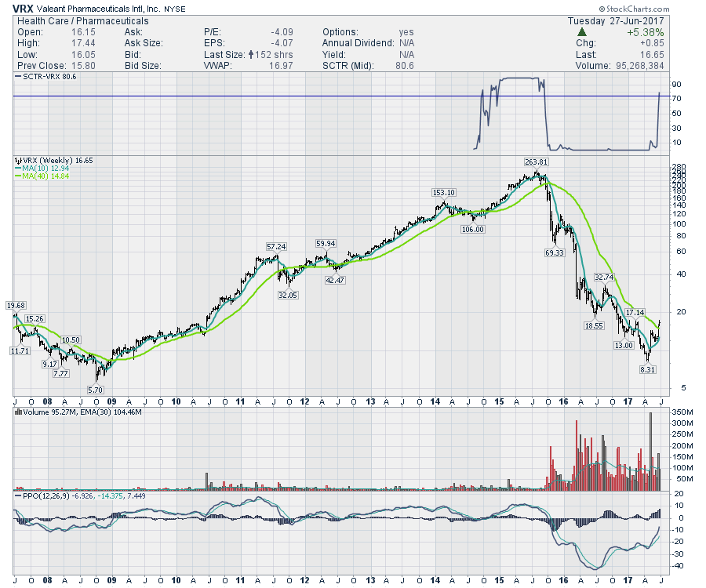Click the P/E value -4.09
706x588 pixels.
[282, 32]
